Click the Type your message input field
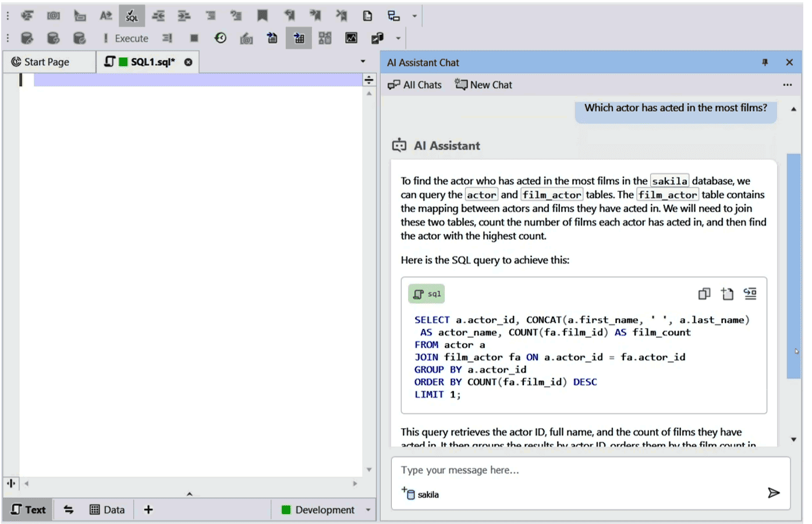Screen dimensions: 812x524 (x=582, y=470)
